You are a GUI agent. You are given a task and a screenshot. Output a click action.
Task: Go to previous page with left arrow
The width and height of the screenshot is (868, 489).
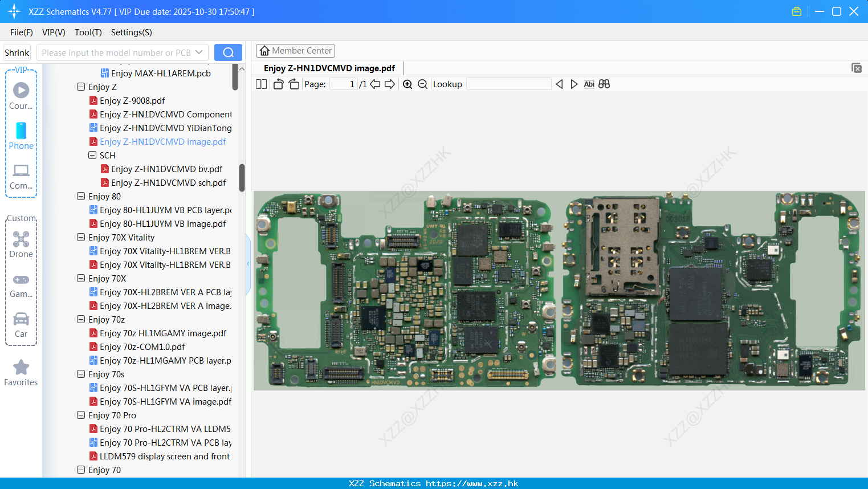click(375, 84)
